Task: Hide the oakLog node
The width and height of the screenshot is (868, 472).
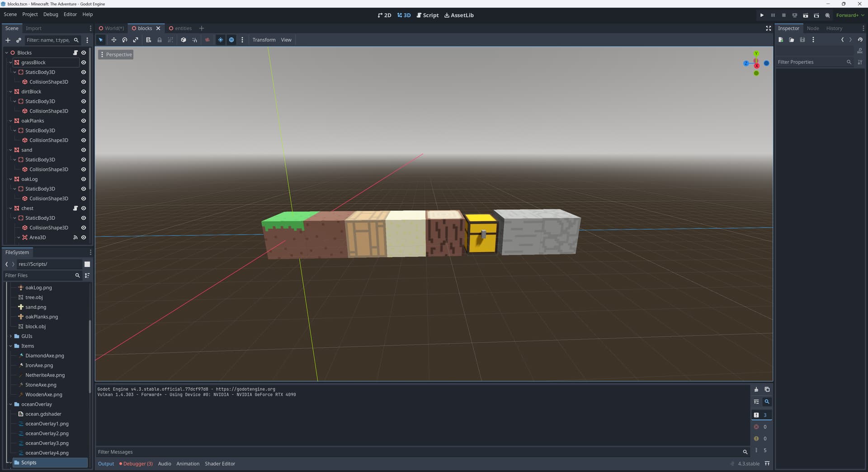Action: 84,179
